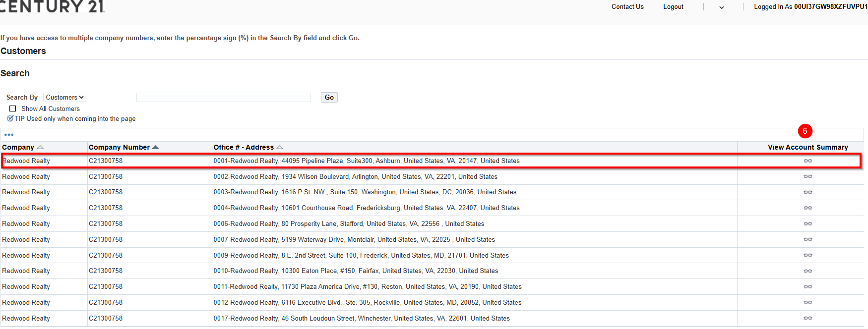Click the View Account Summary column header

point(808,147)
